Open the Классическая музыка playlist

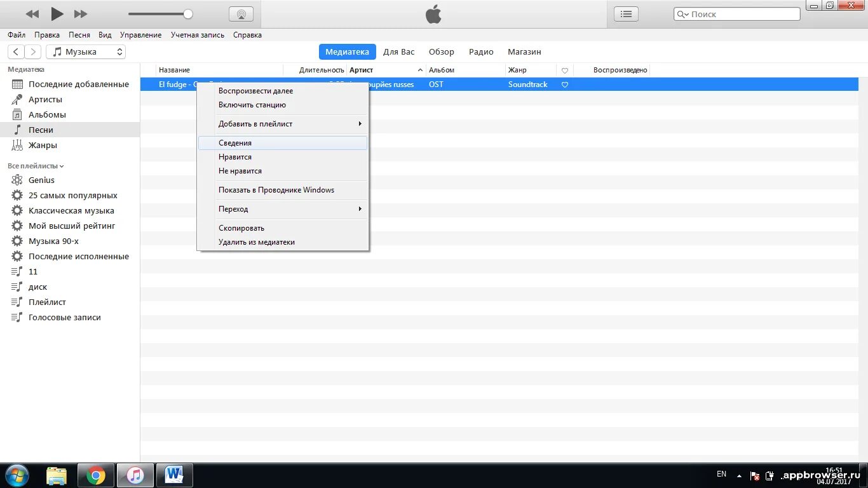tap(70, 210)
